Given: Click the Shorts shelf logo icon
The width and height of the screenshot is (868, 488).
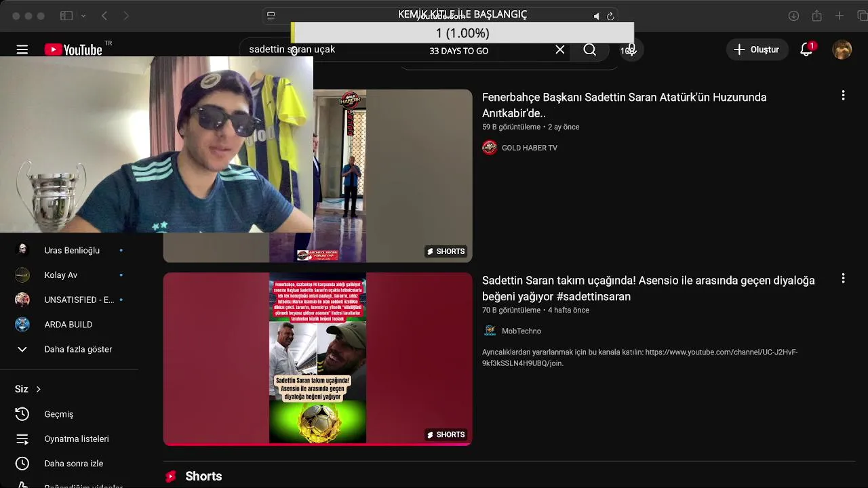Looking at the screenshot, I should (171, 476).
